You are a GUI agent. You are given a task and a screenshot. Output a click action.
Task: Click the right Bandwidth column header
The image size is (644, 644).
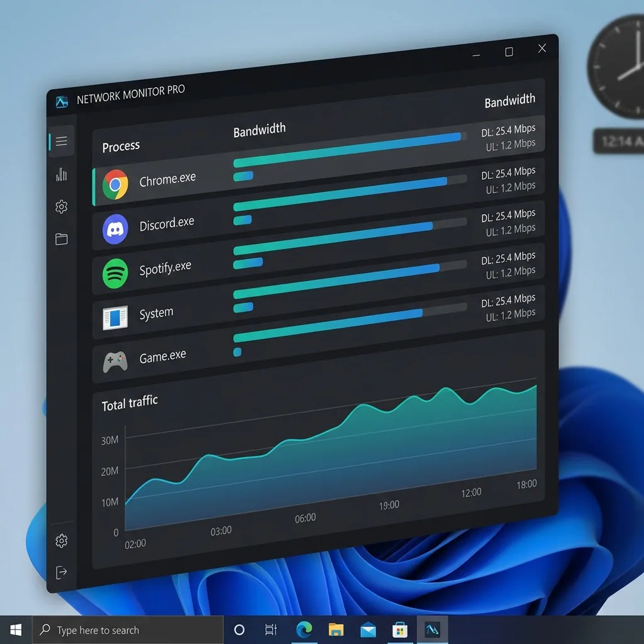[509, 101]
